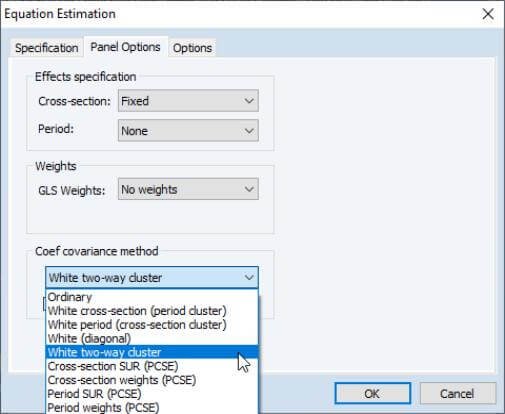Select White (diagonal) option
Screen dimensions: 505x414
[x=152, y=338]
